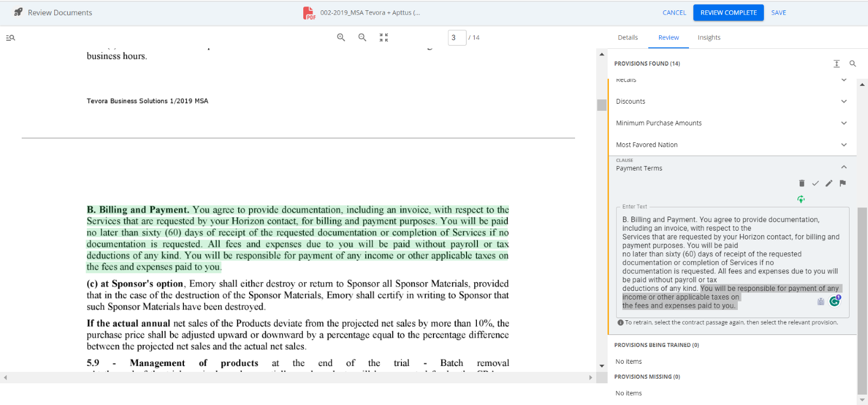Flag the Payment Terms clause

point(843,183)
